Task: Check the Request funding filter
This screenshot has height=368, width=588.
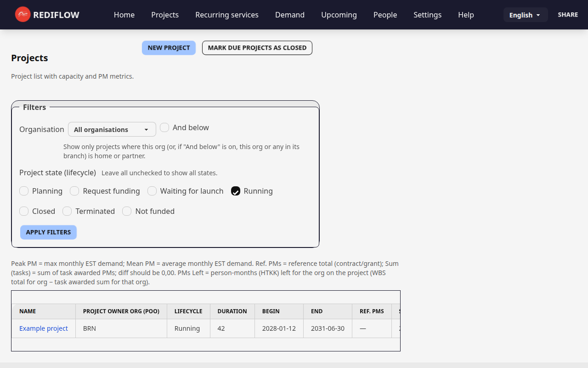Action: [74, 191]
